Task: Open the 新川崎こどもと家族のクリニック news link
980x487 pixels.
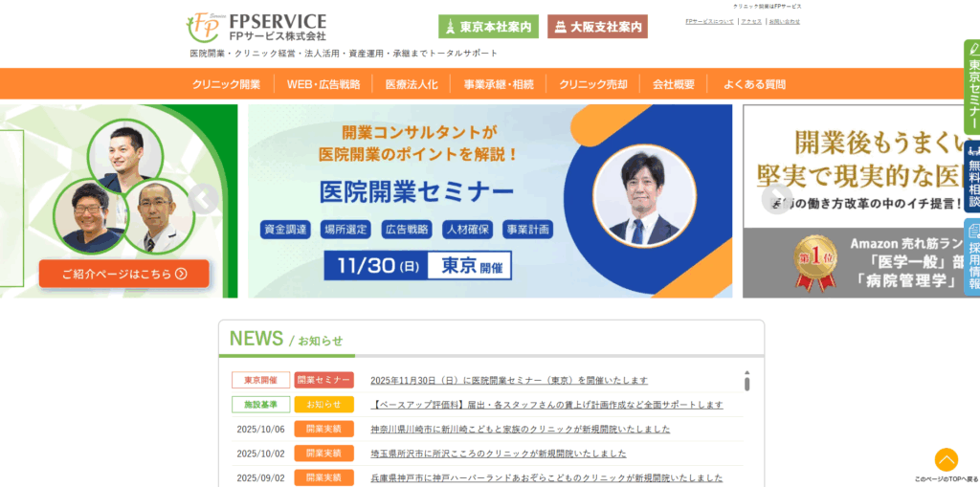Action: [x=521, y=429]
